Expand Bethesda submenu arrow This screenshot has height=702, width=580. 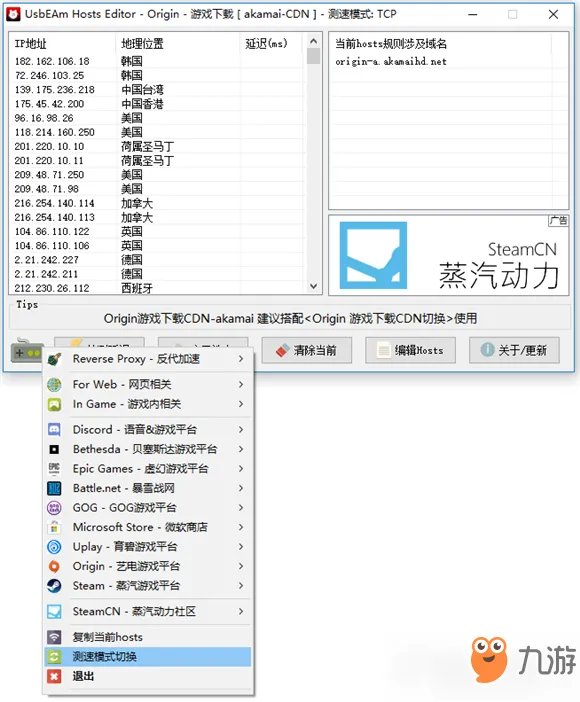241,449
